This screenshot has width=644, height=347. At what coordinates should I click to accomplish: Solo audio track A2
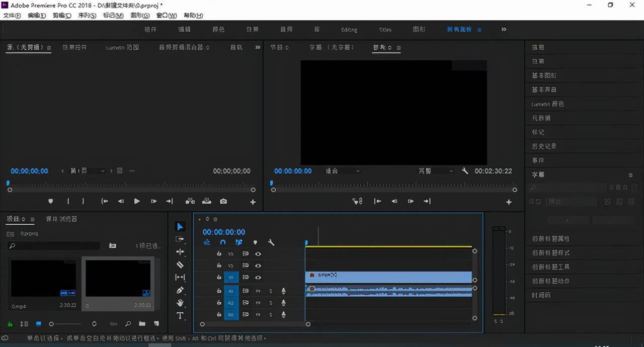271,303
